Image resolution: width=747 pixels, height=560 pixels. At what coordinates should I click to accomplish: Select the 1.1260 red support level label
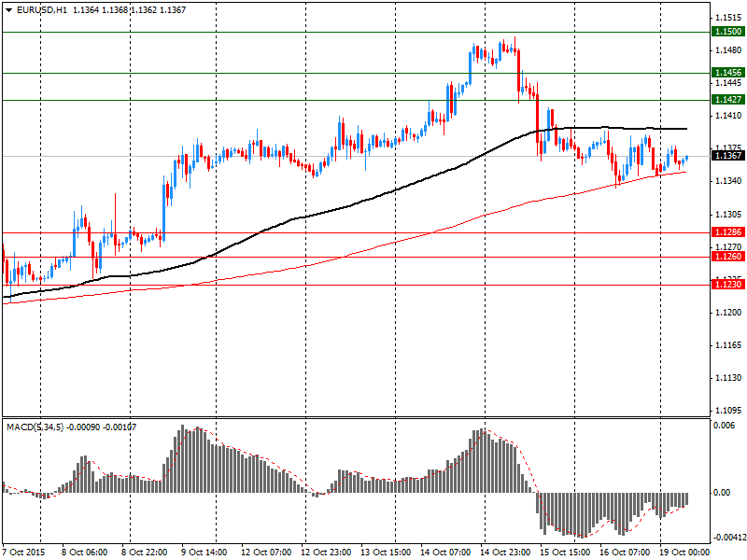pos(727,257)
